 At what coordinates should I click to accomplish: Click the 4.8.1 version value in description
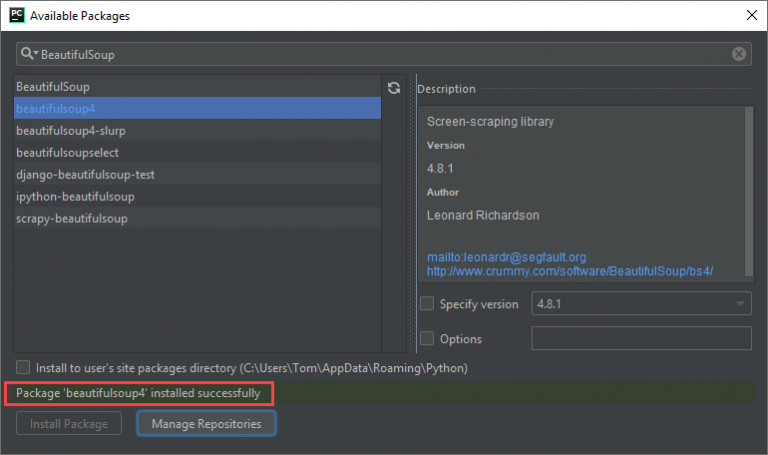coord(440,168)
